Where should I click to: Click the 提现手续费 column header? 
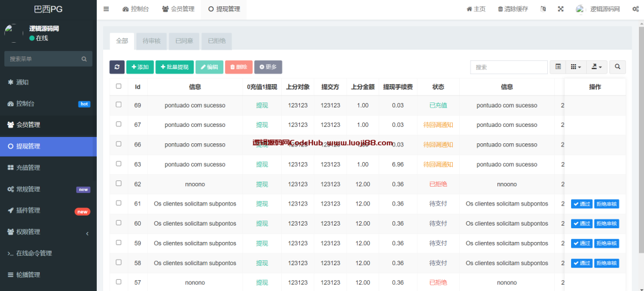398,87
